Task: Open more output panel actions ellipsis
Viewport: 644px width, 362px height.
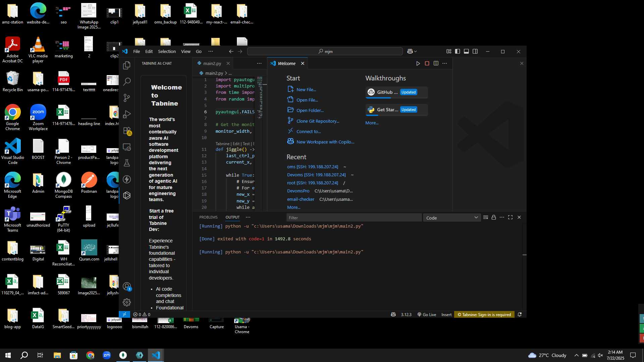Action: pos(502,217)
